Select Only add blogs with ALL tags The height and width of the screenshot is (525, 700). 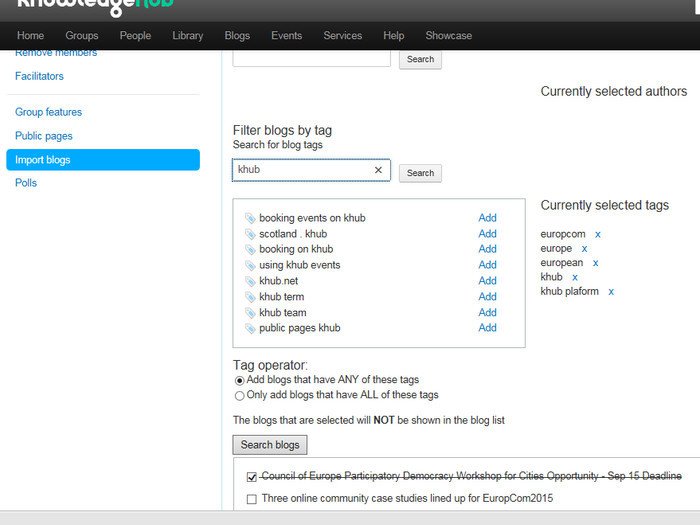[239, 395]
